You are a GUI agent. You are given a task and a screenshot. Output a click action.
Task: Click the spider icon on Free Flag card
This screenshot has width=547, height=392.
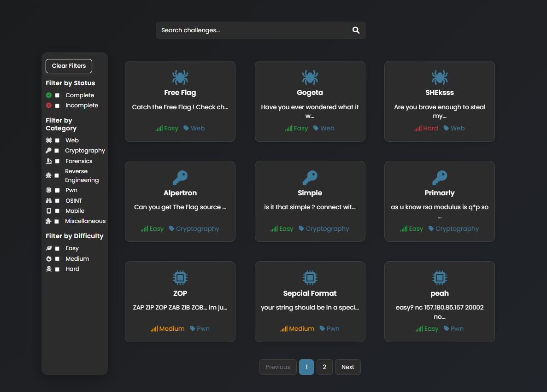pos(180,77)
